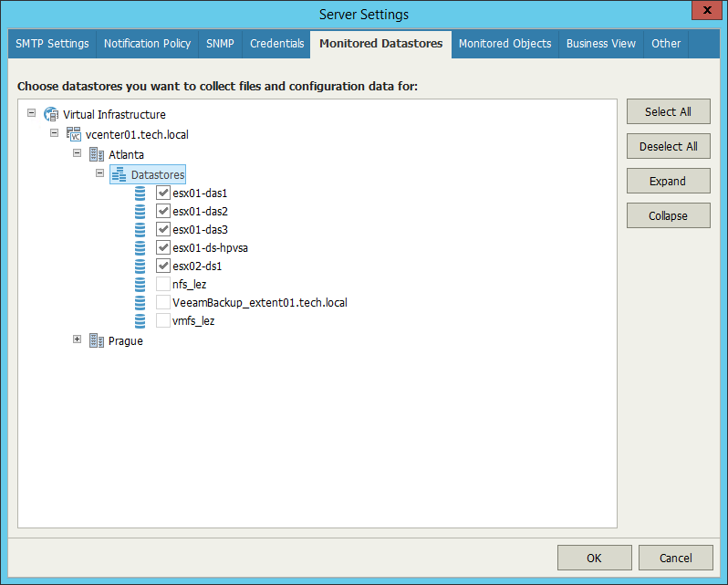
Task: Collapse the Datastores node
Action: tap(99, 173)
